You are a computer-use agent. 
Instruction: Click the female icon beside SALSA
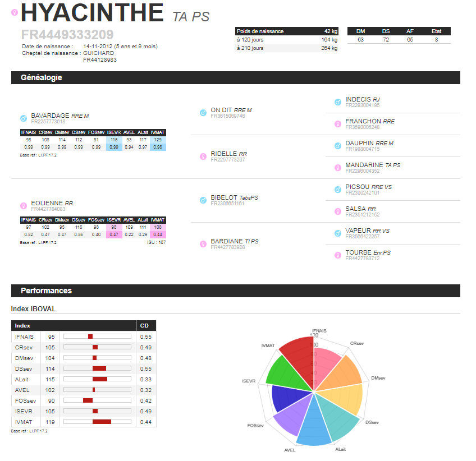(338, 211)
